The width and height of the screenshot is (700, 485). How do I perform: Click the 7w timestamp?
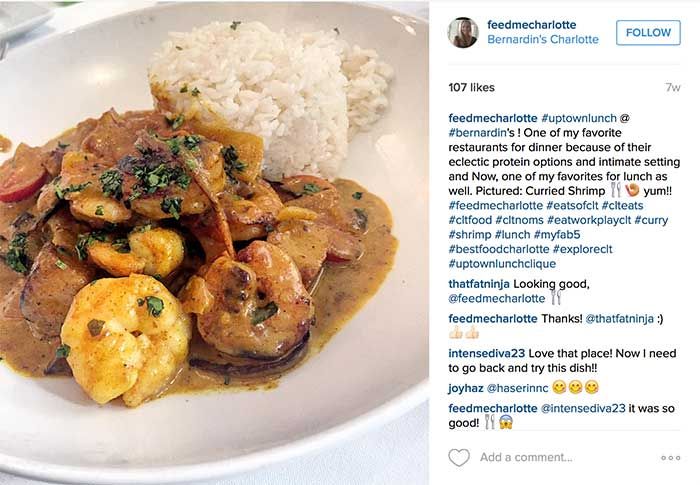(672, 88)
